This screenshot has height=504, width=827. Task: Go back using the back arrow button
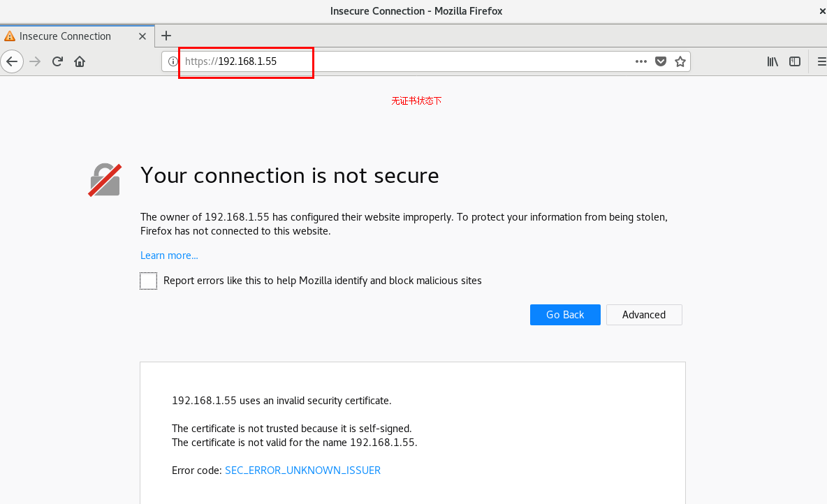pyautogui.click(x=12, y=61)
